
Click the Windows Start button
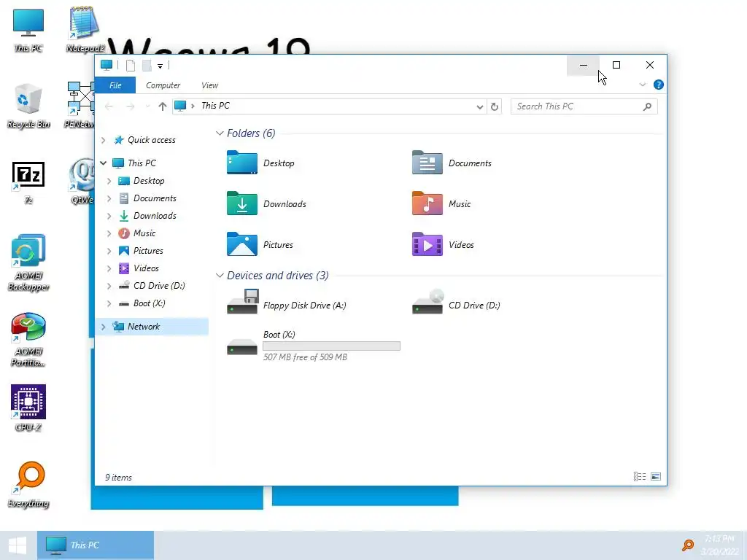coord(18,545)
